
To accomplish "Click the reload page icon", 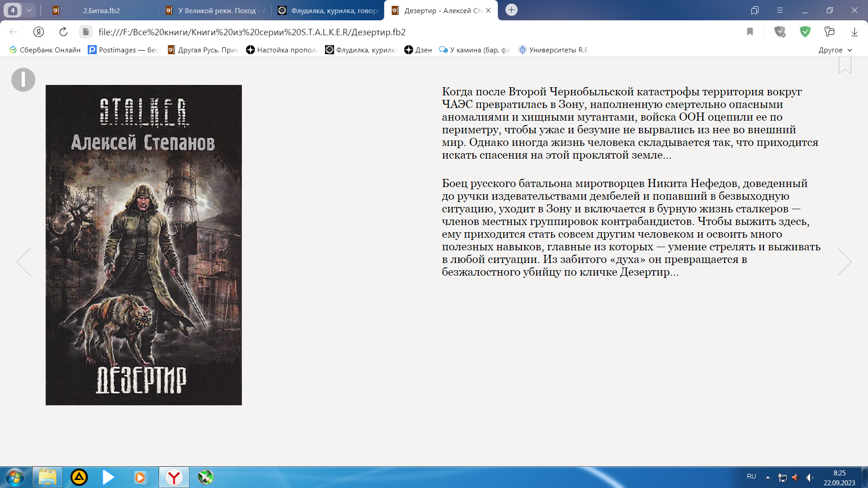I will 63,32.
